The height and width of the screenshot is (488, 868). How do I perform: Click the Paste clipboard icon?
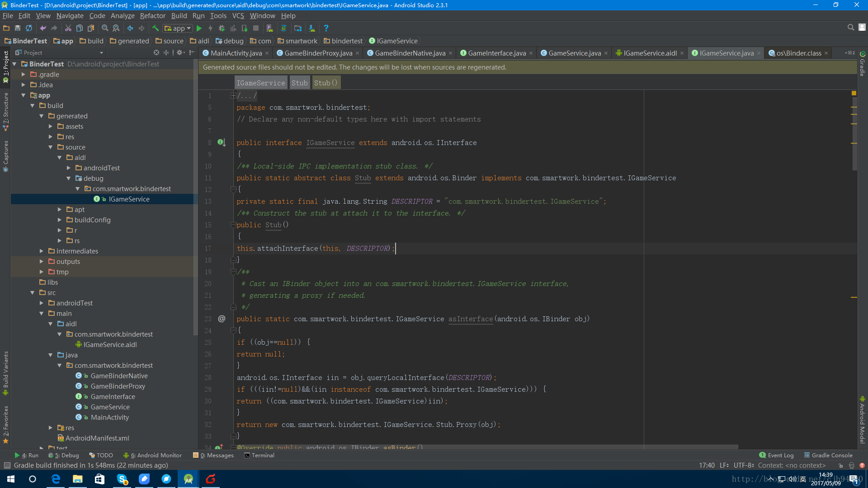point(91,28)
